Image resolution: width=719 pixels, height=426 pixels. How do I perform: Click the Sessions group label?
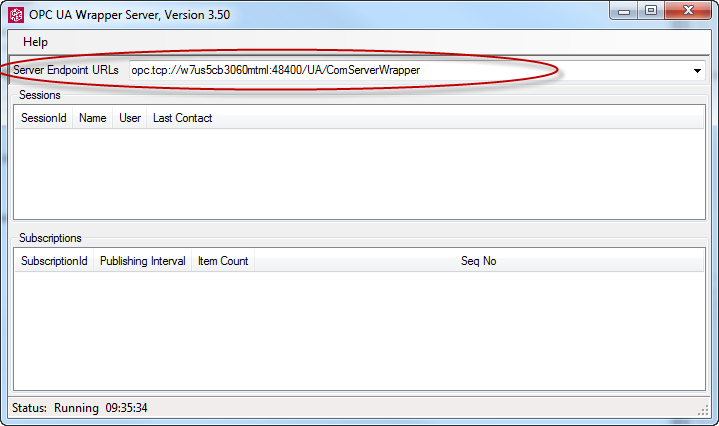[x=40, y=95]
